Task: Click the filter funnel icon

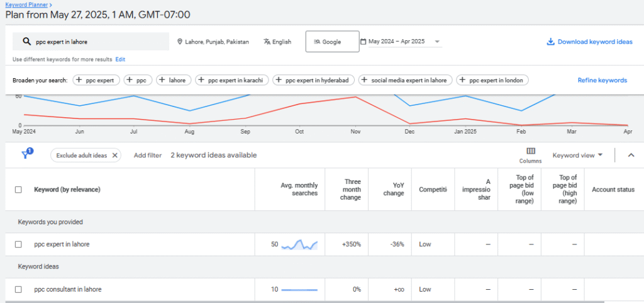Action: (26, 154)
